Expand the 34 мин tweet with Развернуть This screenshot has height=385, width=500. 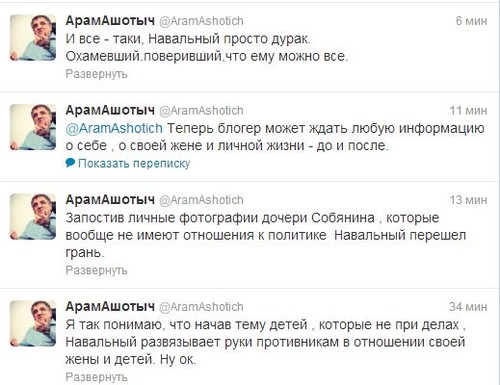point(96,377)
